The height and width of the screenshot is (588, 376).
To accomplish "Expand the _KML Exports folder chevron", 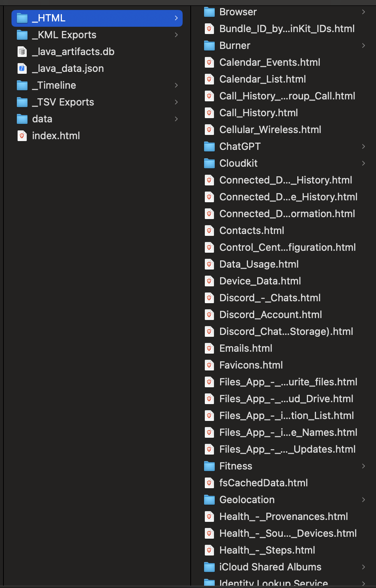I will coord(176,35).
